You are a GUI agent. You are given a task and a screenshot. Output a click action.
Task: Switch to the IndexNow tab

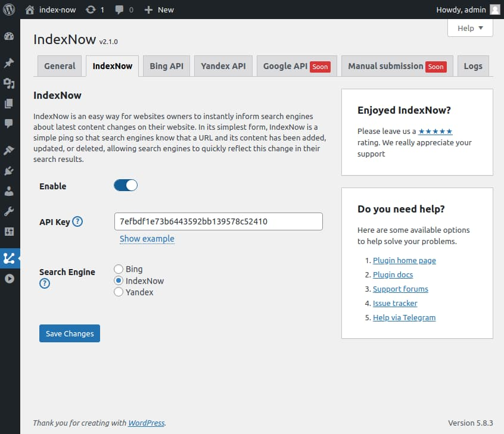pyautogui.click(x=112, y=66)
